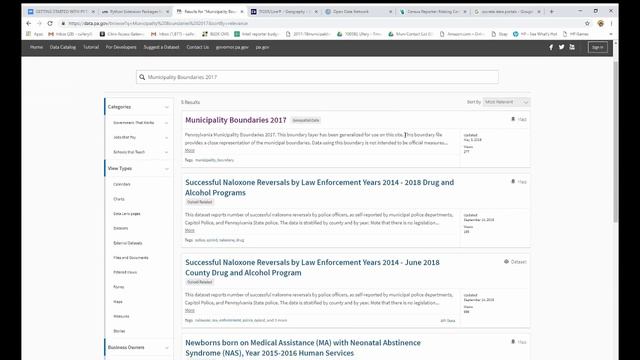Click the Municipality Boundaries 2017 search field
This screenshot has width=640, height=360.
317,77
